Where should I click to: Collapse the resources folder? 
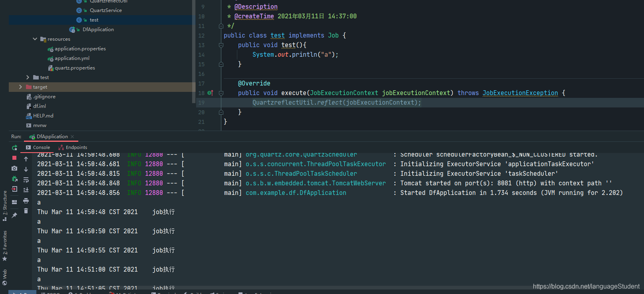pos(35,39)
